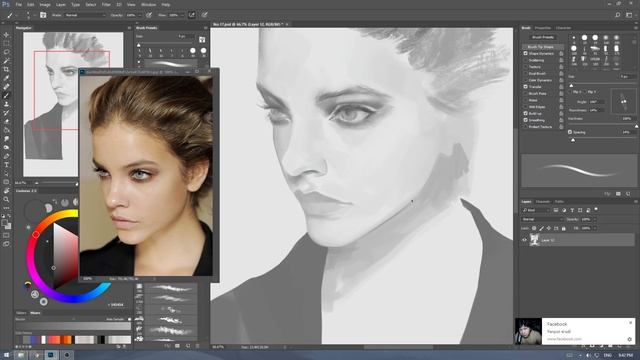
Task: Open layer Fill dropdown arrow
Action: pyautogui.click(x=595, y=228)
